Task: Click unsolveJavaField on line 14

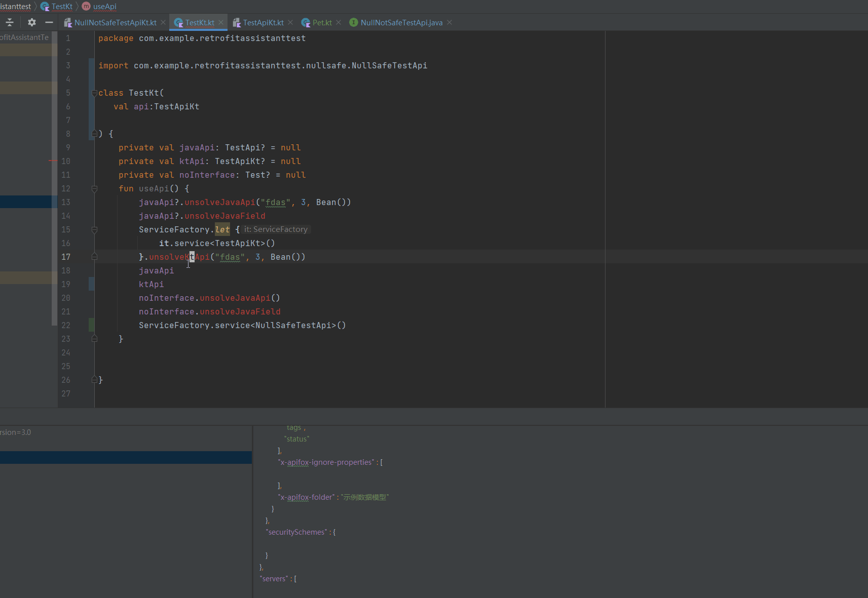Action: coord(225,216)
